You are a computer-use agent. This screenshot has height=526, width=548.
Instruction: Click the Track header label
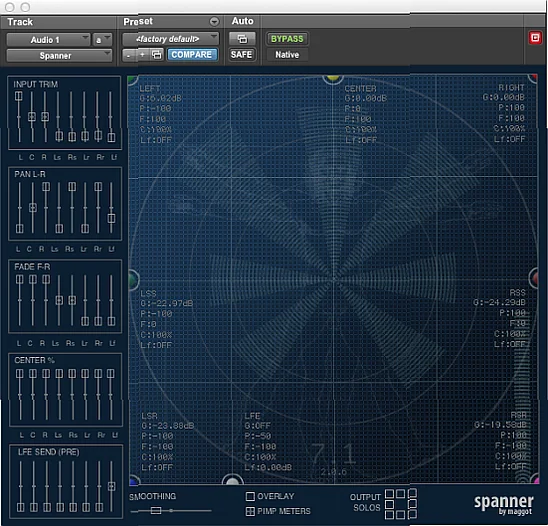pyautogui.click(x=20, y=22)
